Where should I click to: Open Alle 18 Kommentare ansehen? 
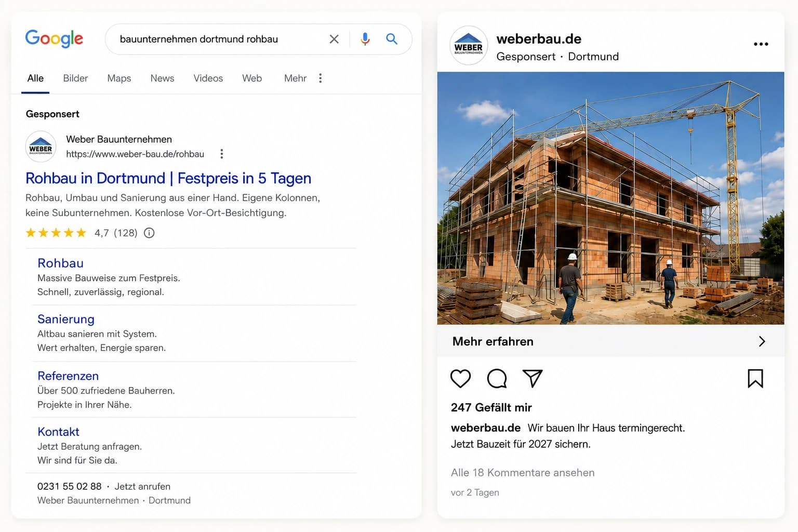coord(523,473)
